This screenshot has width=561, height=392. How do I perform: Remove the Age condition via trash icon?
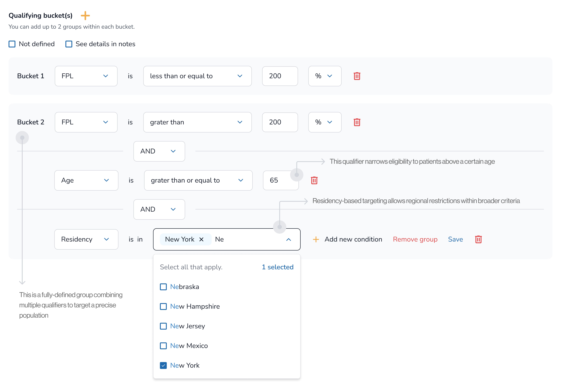tap(314, 180)
